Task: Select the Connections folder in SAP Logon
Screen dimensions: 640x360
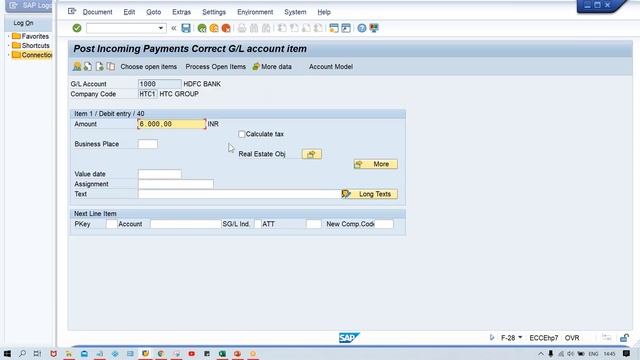Action: [32, 55]
